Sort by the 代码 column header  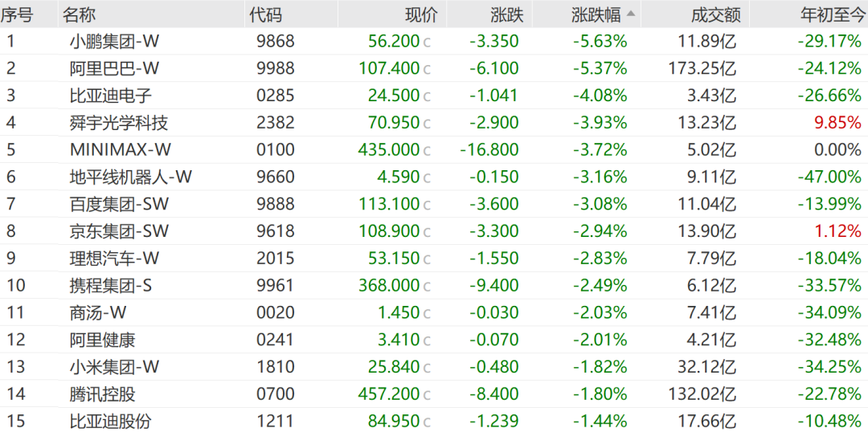[x=266, y=15]
